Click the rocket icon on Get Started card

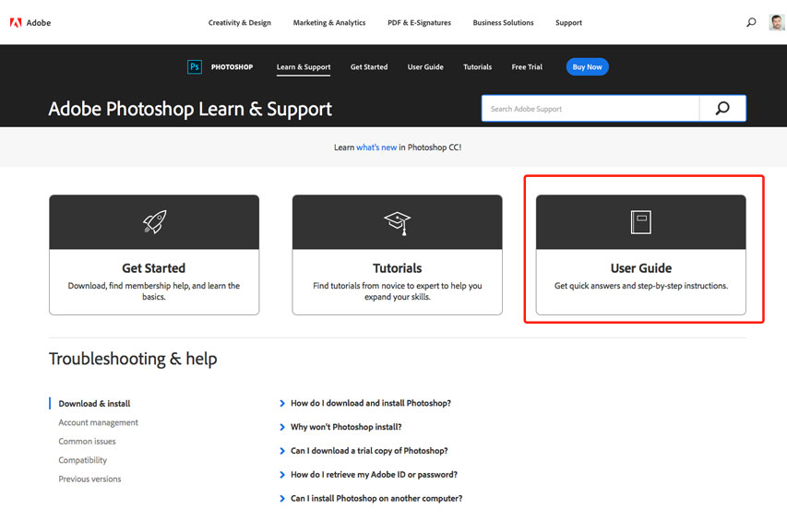tap(153, 221)
